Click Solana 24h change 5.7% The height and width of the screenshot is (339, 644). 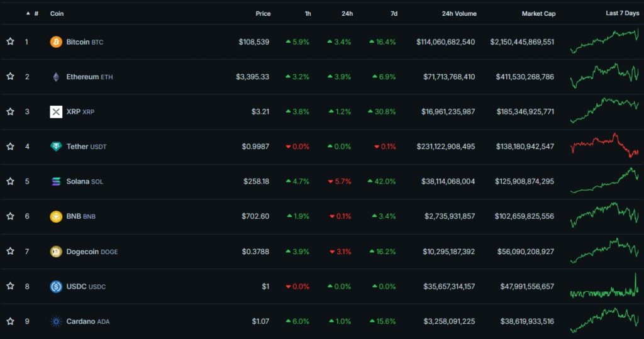(339, 181)
